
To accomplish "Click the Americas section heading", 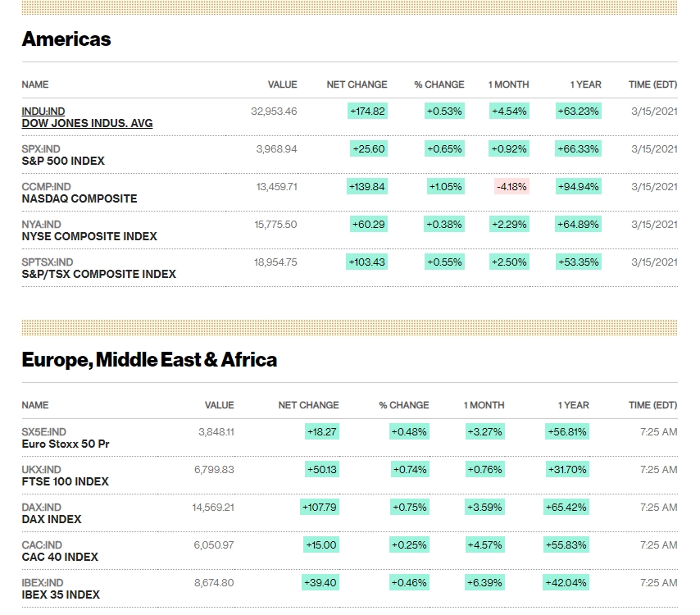I will pyautogui.click(x=66, y=39).
